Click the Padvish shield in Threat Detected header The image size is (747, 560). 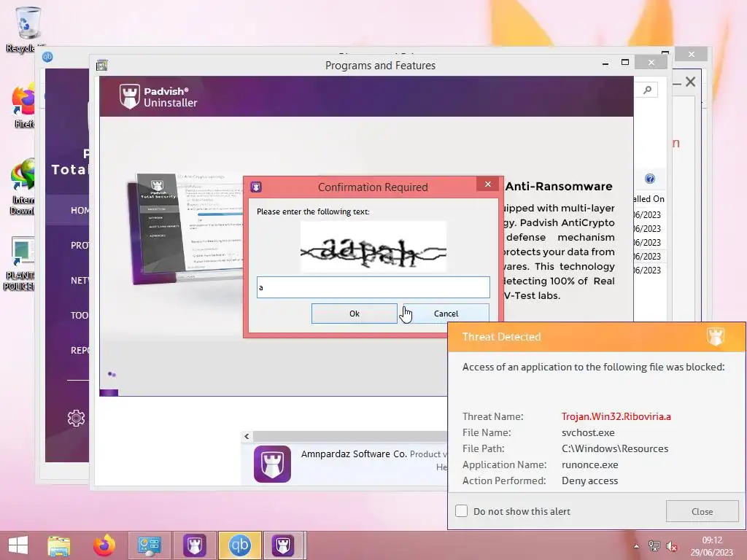715,336
